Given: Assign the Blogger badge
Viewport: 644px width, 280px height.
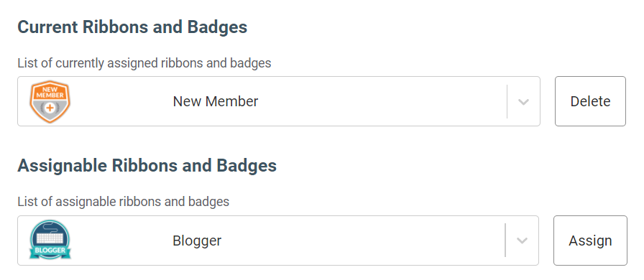Looking at the screenshot, I should pyautogui.click(x=590, y=241).
